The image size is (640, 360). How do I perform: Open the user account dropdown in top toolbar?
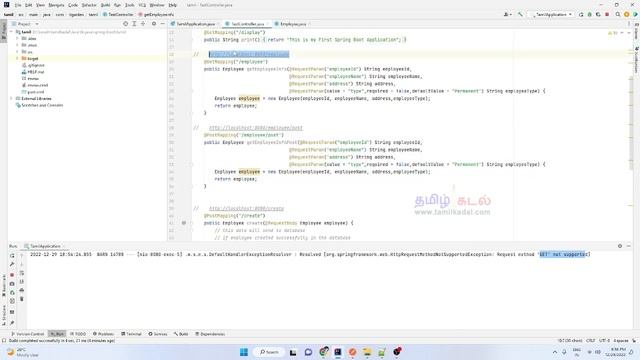[508, 14]
